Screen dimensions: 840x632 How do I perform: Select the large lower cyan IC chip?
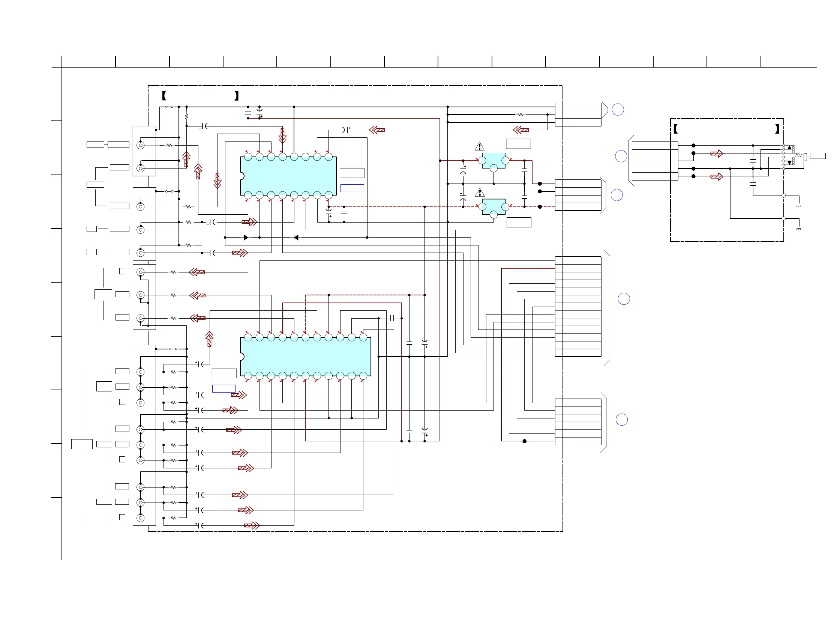305,357
